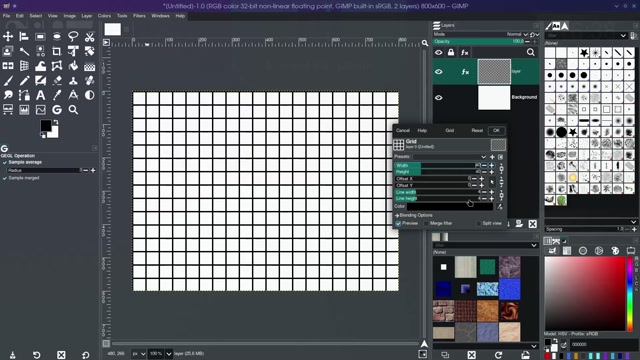Open the Layer menu
This screenshot has height=360, width=640.
87,16
